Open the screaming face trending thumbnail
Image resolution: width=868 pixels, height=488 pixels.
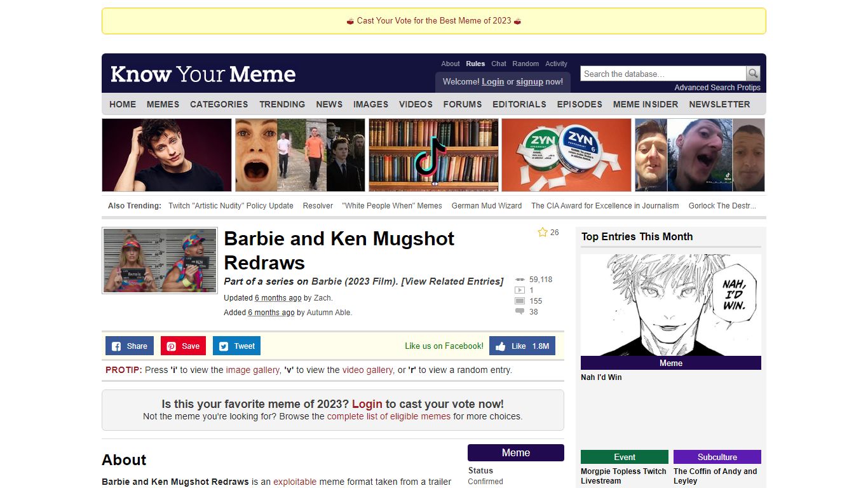click(x=301, y=155)
